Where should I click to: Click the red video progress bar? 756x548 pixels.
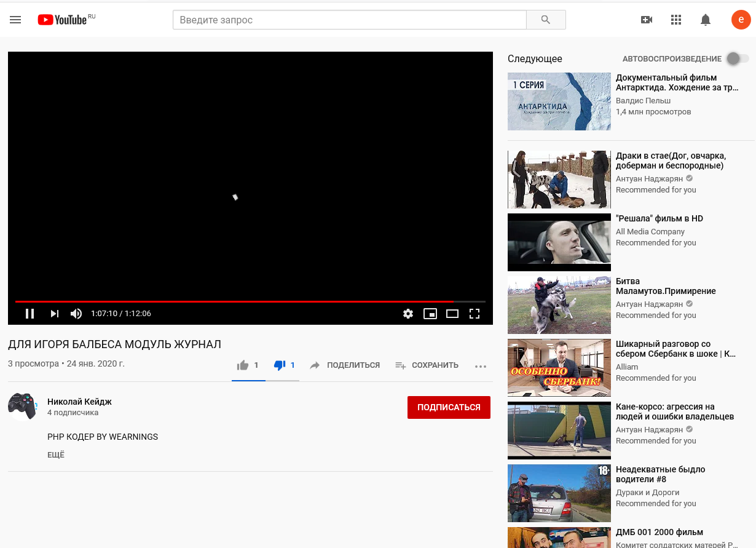234,301
